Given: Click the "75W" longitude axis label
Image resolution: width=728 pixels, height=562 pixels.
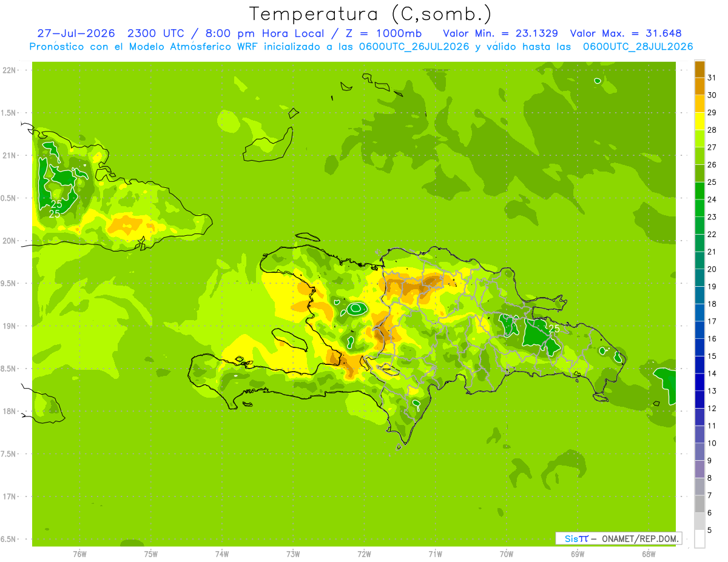Looking at the screenshot, I should (150, 554).
